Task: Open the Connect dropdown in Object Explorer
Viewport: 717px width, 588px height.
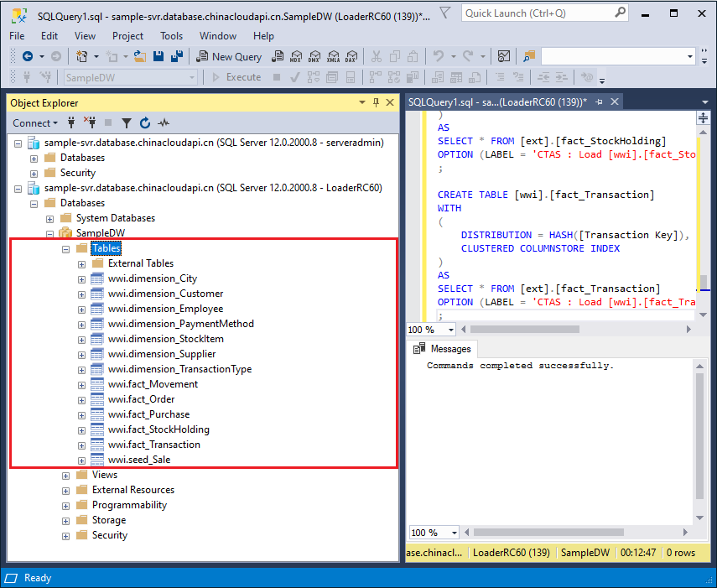Action: (x=34, y=123)
